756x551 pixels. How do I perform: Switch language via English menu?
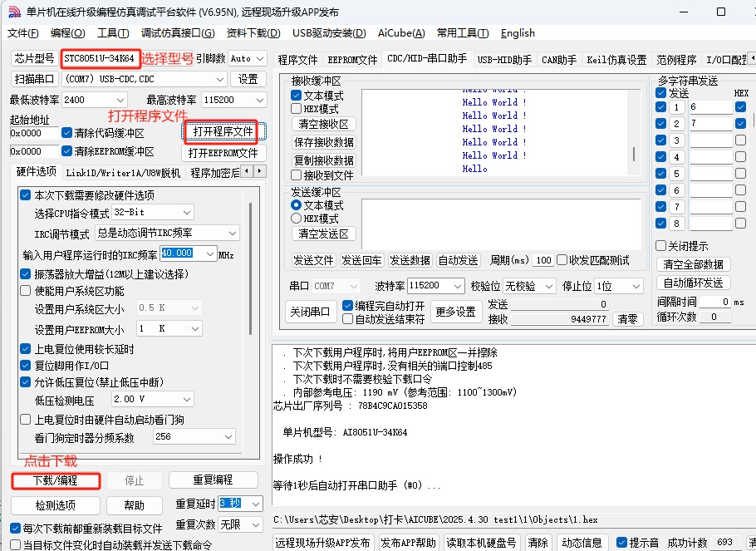tap(518, 32)
